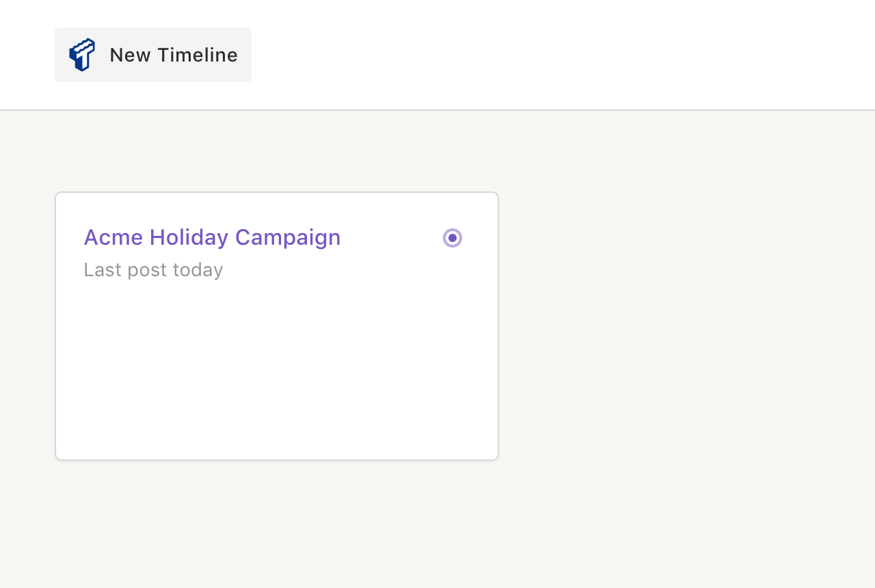
Task: Click the blue T-shaped Timeline logo icon
Action: tap(82, 55)
